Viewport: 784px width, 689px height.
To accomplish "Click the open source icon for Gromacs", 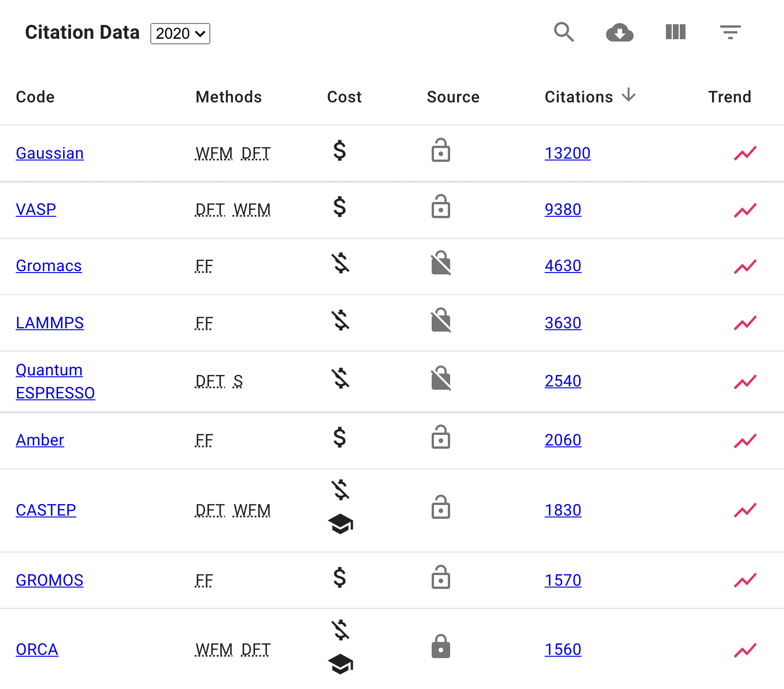I will click(x=441, y=263).
